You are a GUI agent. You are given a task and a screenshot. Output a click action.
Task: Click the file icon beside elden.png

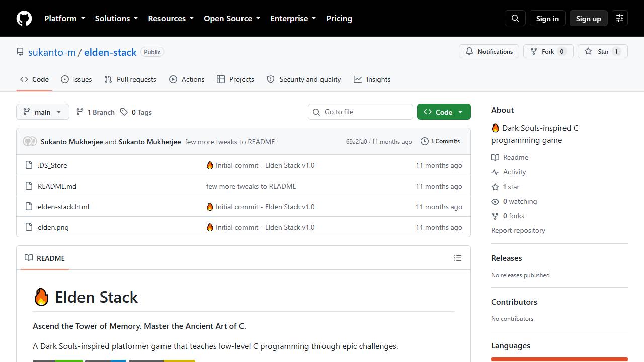(x=29, y=227)
